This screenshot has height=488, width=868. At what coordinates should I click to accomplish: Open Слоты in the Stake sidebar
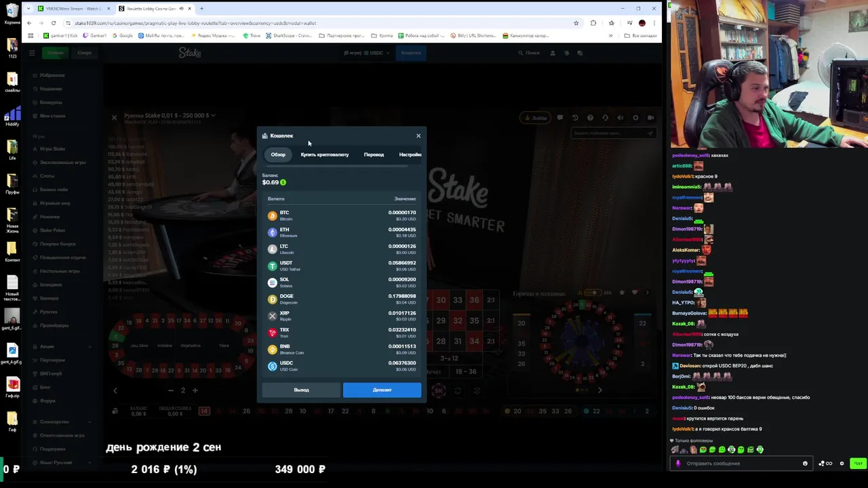[x=47, y=176]
